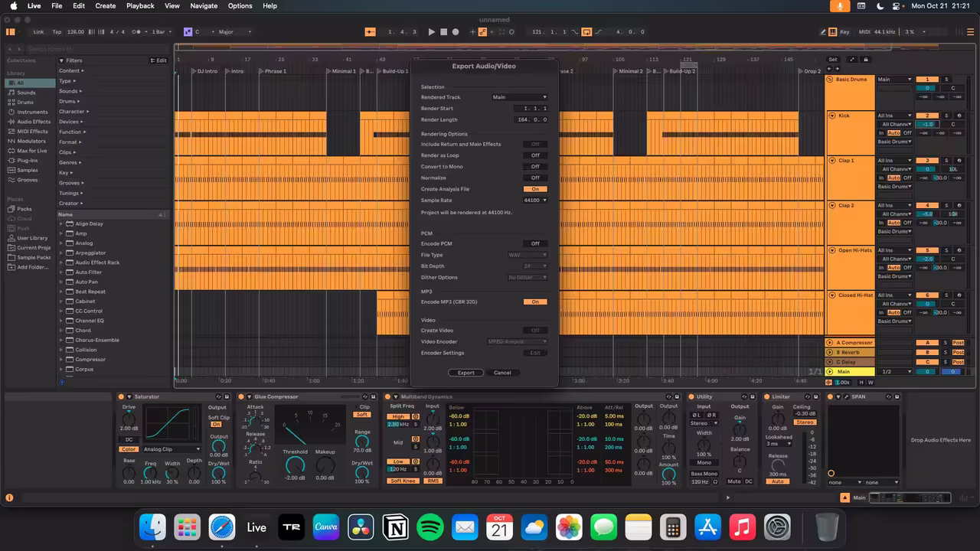Click the Tap tempo button
Image resolution: width=980 pixels, height=551 pixels.
57,32
